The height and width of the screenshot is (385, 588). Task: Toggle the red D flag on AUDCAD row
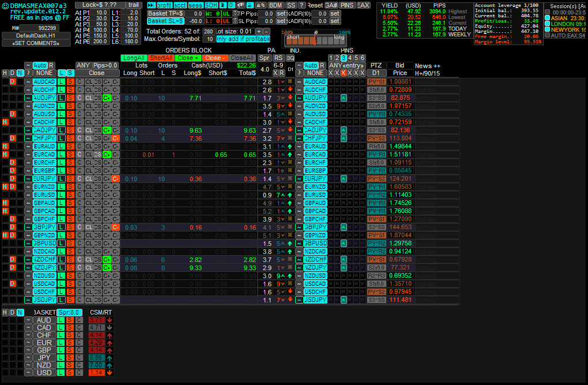pyautogui.click(x=13, y=82)
